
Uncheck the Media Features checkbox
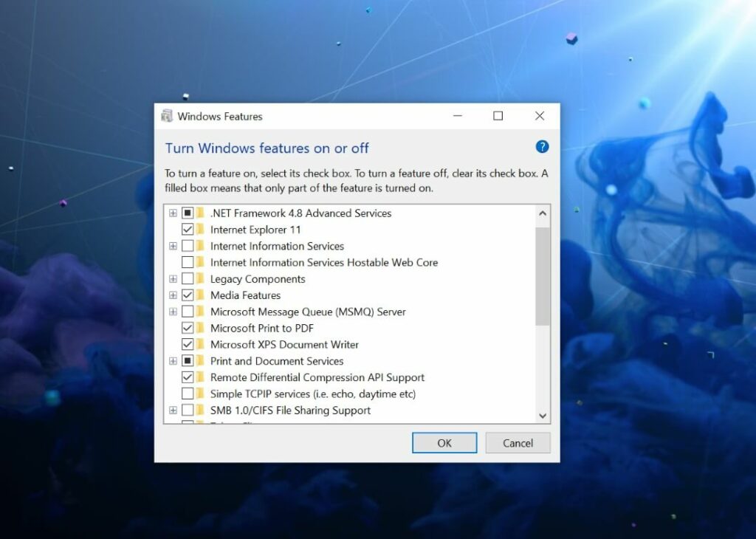tap(188, 295)
